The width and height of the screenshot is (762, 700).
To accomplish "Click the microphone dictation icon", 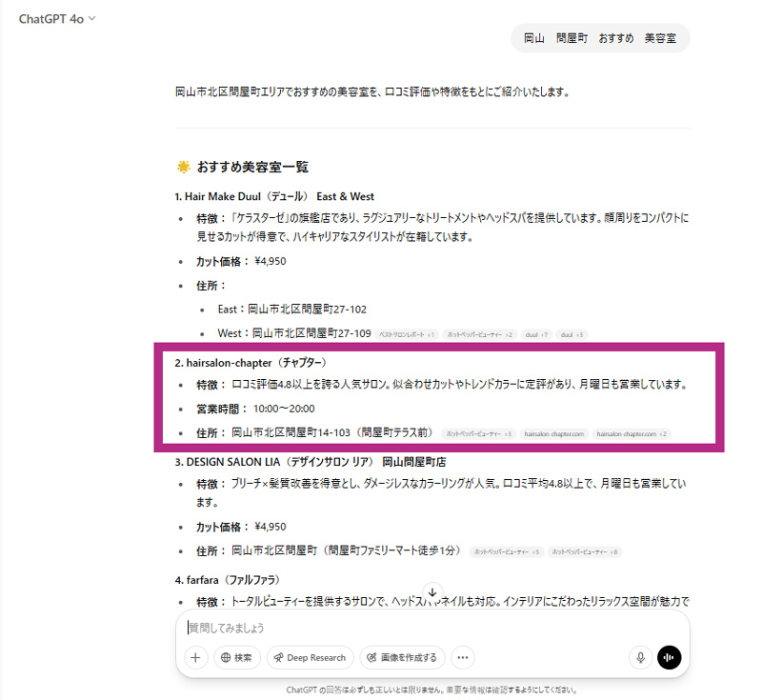I will click(640, 657).
